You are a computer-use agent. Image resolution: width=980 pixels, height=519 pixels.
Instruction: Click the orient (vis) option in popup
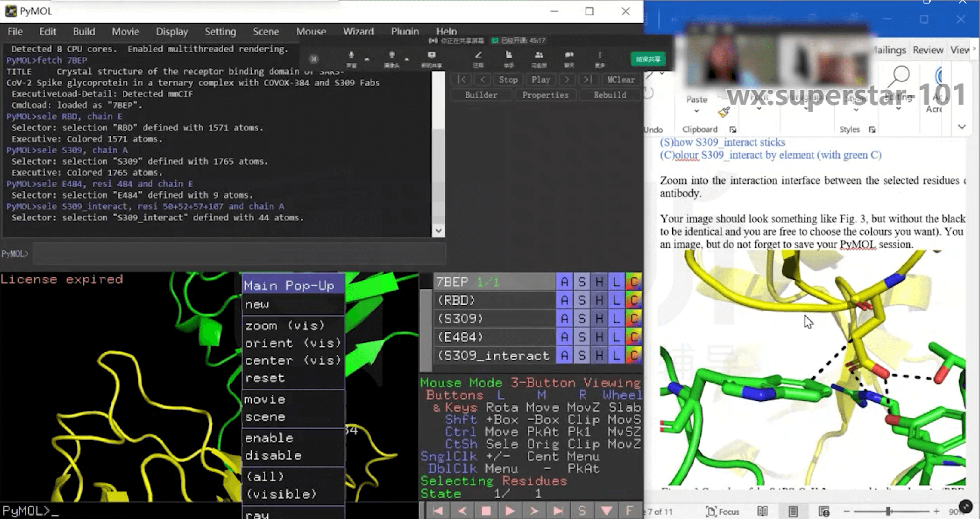[292, 343]
